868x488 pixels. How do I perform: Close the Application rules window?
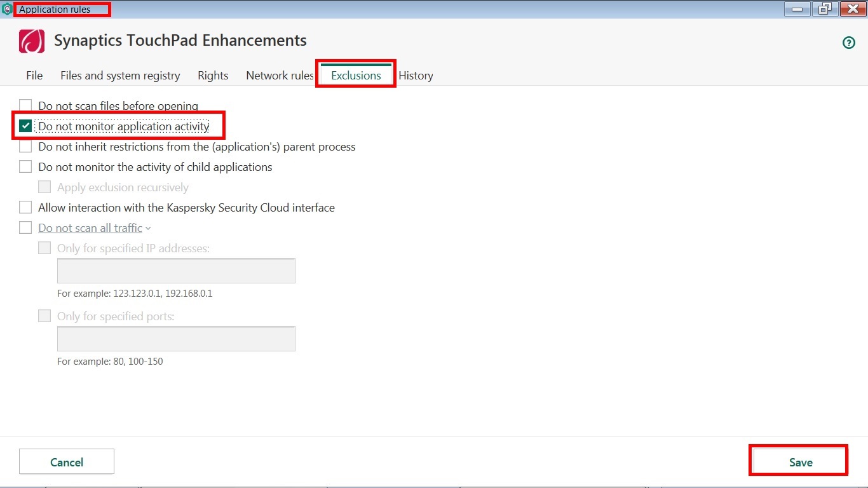[x=853, y=9]
